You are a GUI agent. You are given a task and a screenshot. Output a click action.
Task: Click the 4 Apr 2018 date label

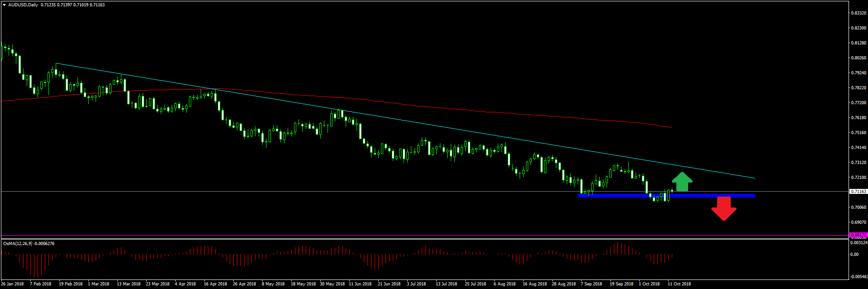[185, 284]
